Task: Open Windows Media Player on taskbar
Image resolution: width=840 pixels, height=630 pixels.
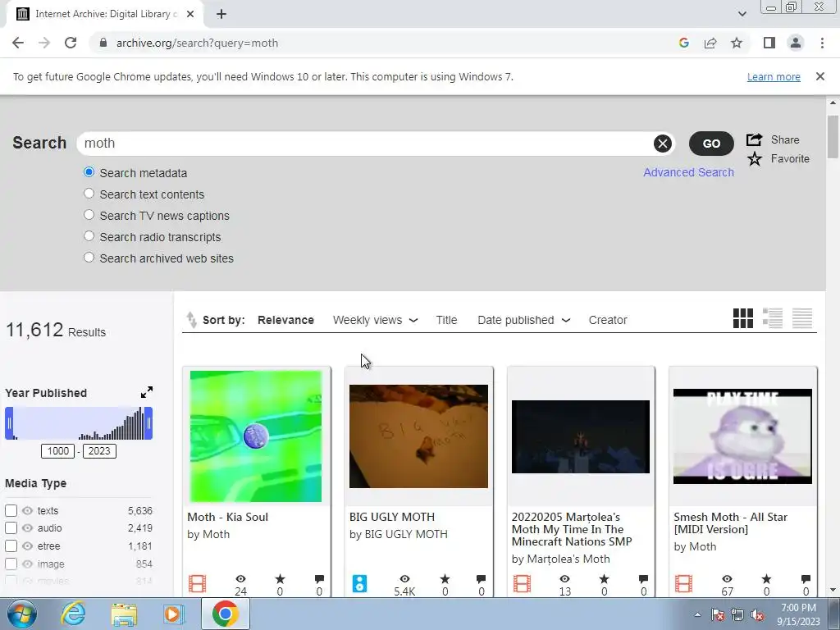Action: (173, 614)
